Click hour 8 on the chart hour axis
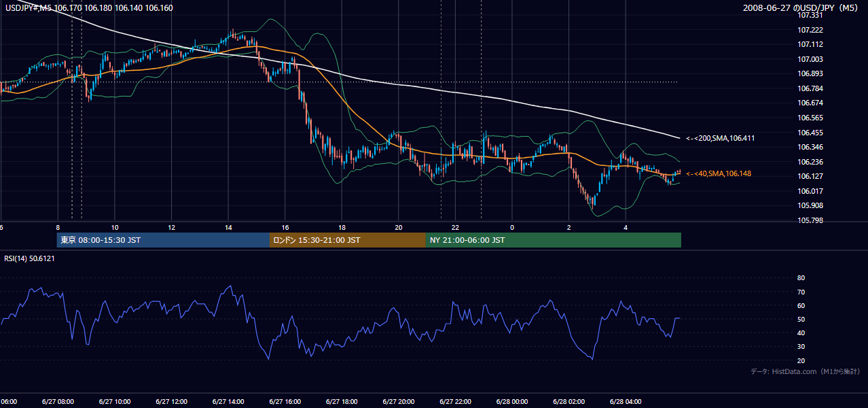Viewport: 868px width, 408px height. tap(58, 227)
